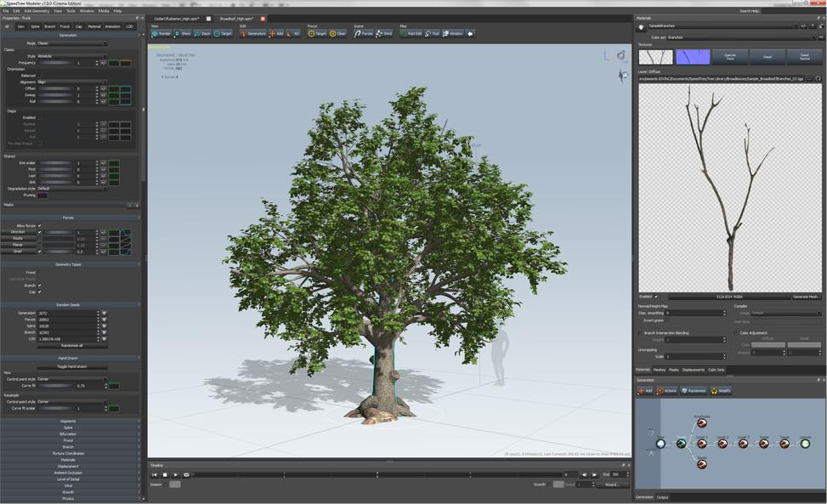The image size is (827, 504).
Task: Toggle the Cap geometry type checkbox
Action: click(40, 292)
